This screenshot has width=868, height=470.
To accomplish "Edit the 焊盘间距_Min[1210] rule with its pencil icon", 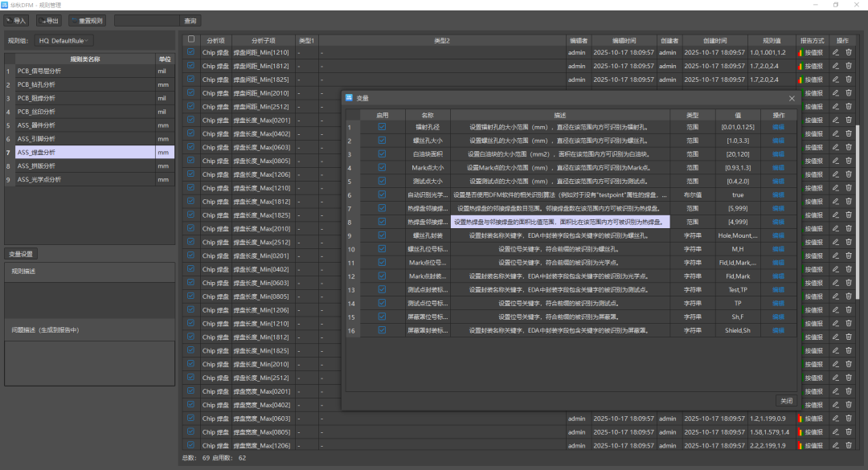I will click(835, 52).
